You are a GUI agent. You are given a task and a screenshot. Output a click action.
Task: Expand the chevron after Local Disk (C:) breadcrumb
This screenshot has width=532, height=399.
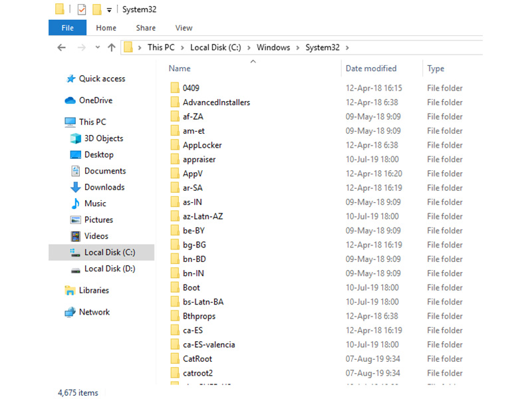click(249, 48)
